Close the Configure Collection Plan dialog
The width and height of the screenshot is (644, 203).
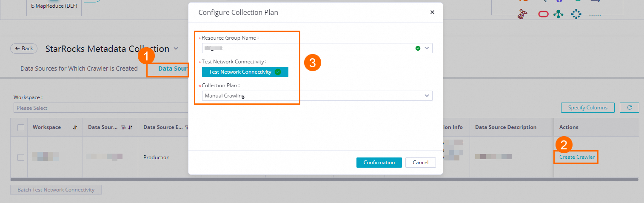pos(432,12)
